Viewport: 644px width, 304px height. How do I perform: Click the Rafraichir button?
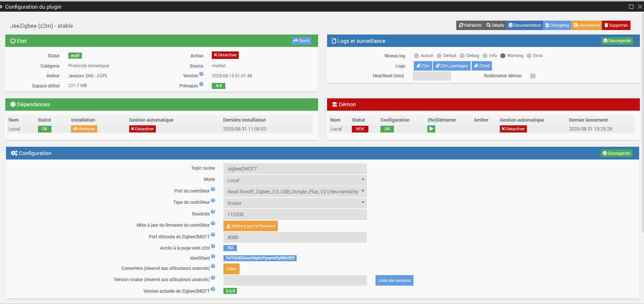tap(470, 25)
